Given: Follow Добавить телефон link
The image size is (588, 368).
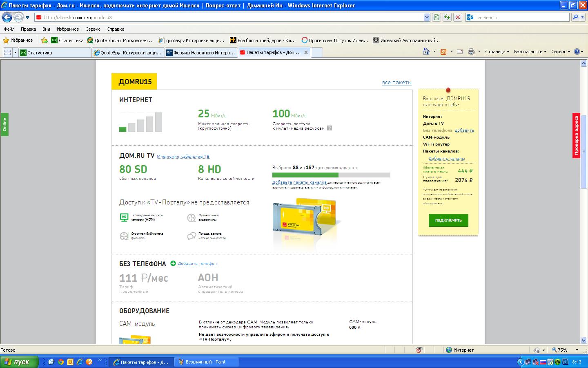Looking at the screenshot, I should tap(197, 264).
